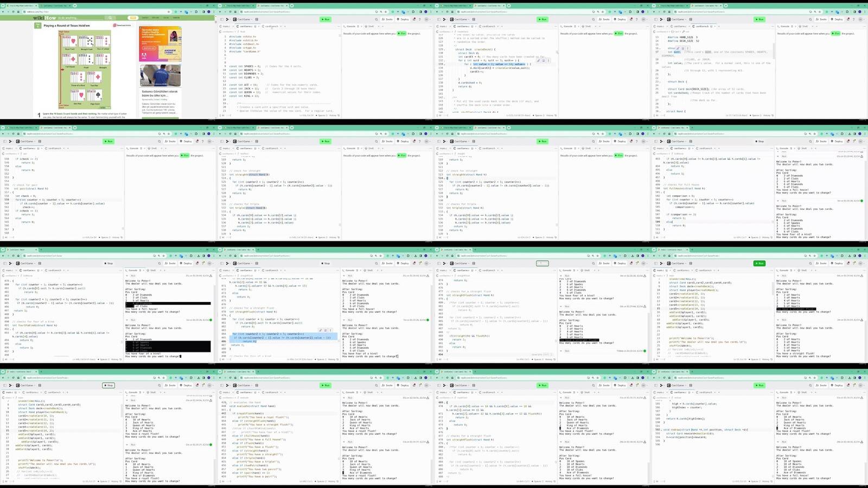This screenshot has height=488, width=868.
Task: Click Deploy in the #include code frame
Action: 403,20
